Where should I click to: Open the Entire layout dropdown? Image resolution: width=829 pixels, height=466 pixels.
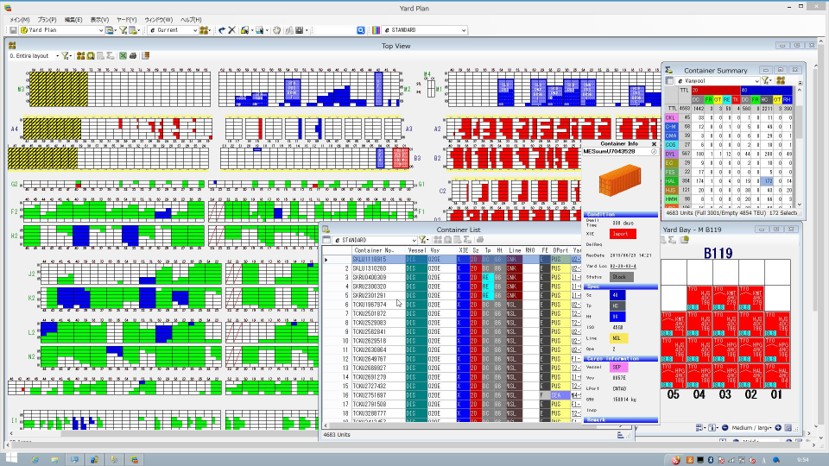pyautogui.click(x=55, y=56)
